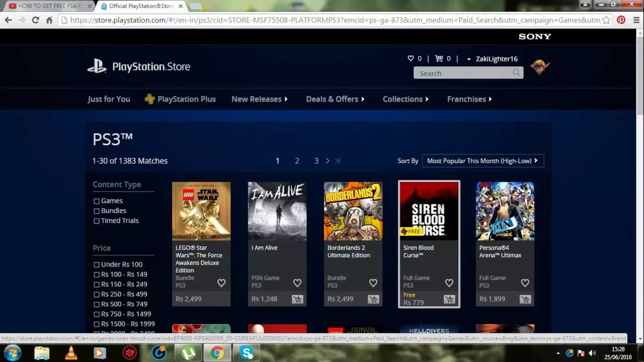Expand the Franchises menu
Screen dimensions: 644x362
(469, 99)
